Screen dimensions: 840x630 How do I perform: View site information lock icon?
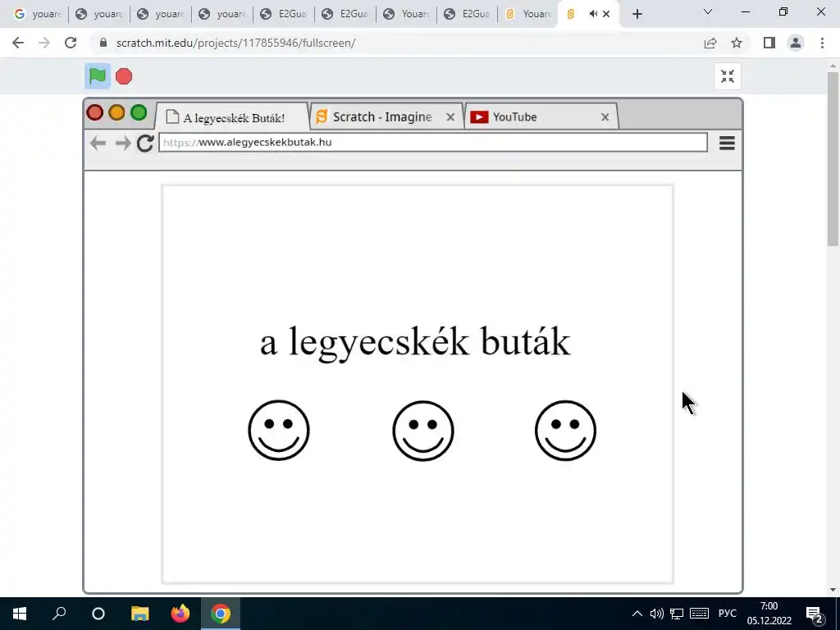tap(103, 43)
